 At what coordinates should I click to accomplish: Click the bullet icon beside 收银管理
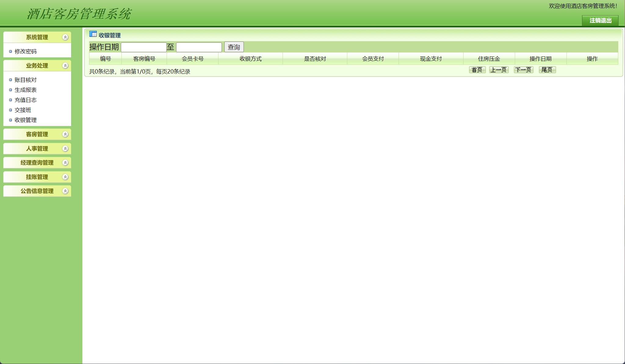10,120
